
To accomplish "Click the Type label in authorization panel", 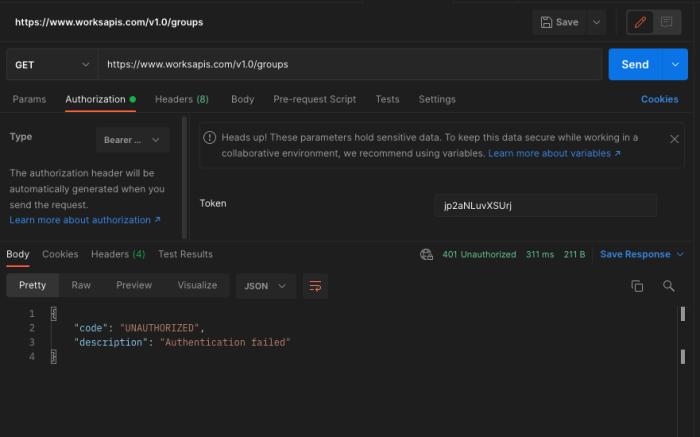I will click(21, 137).
